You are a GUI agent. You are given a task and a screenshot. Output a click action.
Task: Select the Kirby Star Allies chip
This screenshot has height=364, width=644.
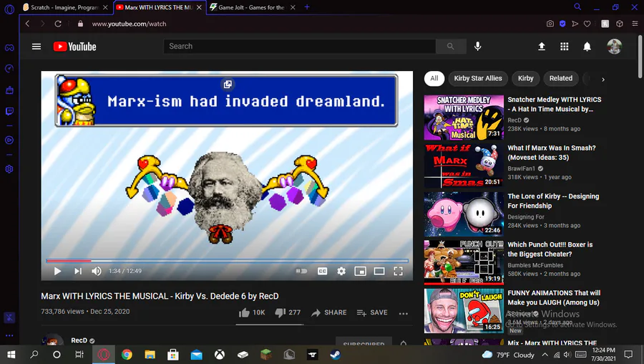pyautogui.click(x=478, y=78)
